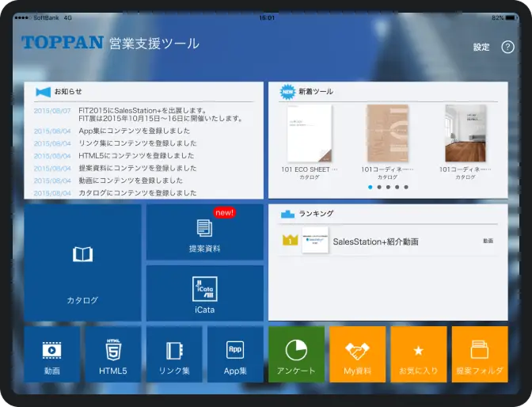Click the 新着ツール section heading

(x=316, y=91)
